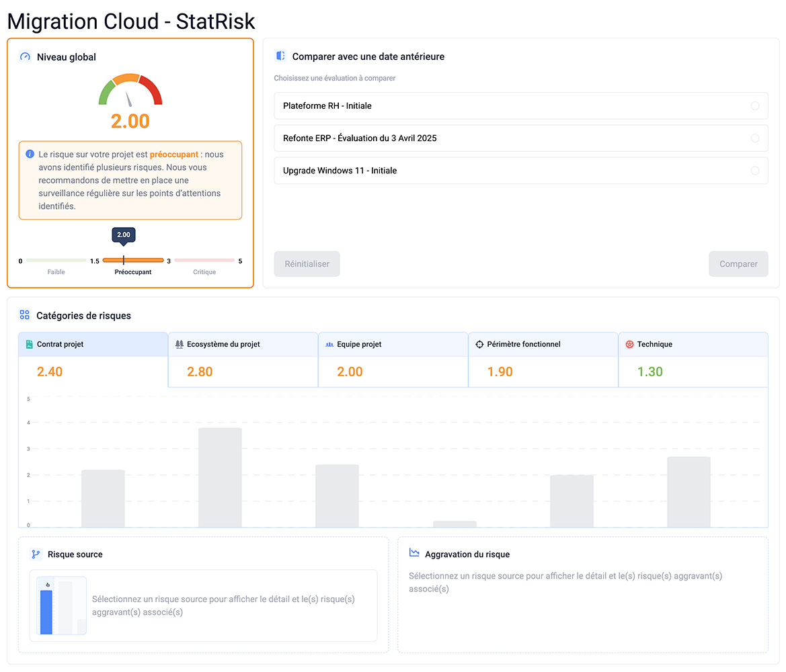Click the blue info icon in warning box

click(30, 154)
